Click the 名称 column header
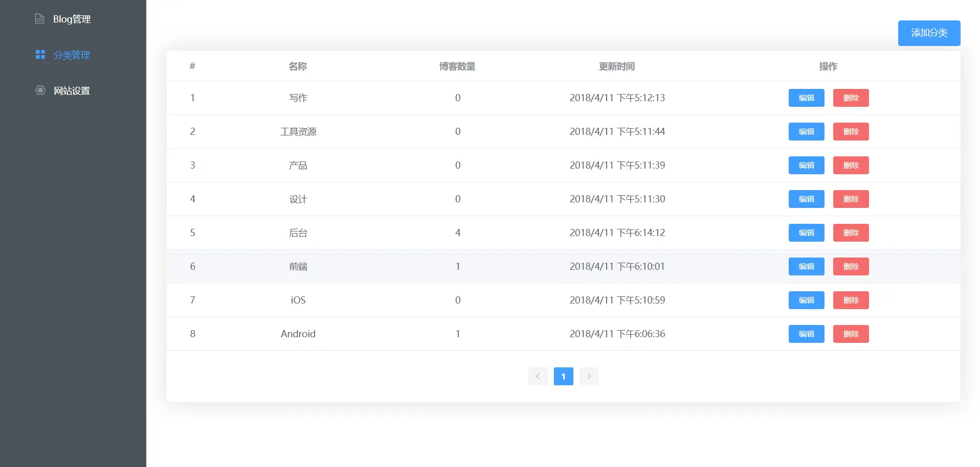The height and width of the screenshot is (467, 980). point(298,66)
